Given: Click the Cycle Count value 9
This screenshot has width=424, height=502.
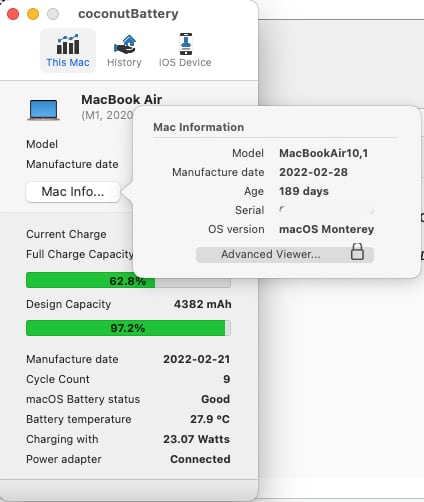Looking at the screenshot, I should click(227, 379).
